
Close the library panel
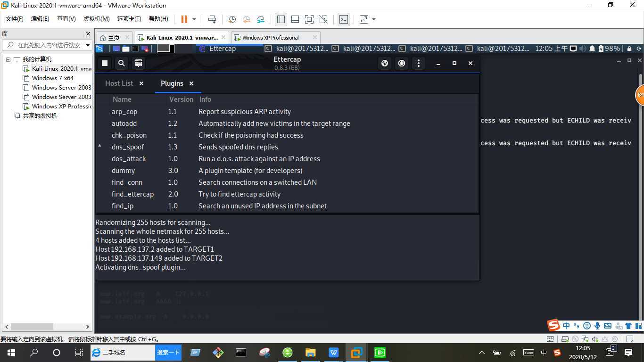coord(88,33)
